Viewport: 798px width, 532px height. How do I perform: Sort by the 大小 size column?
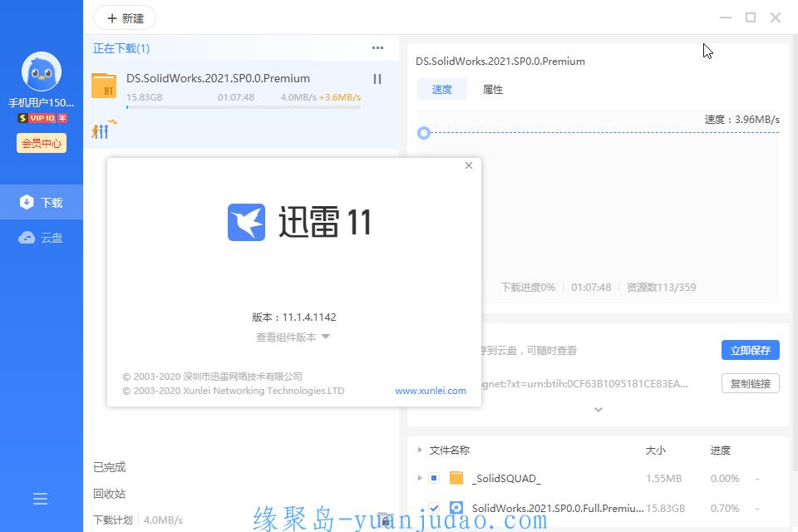point(656,450)
